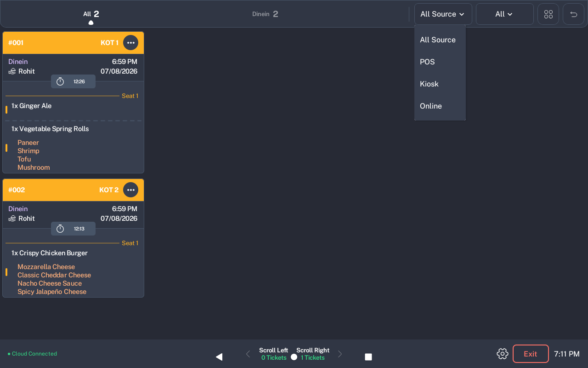Click KOT 2 label

[109, 190]
